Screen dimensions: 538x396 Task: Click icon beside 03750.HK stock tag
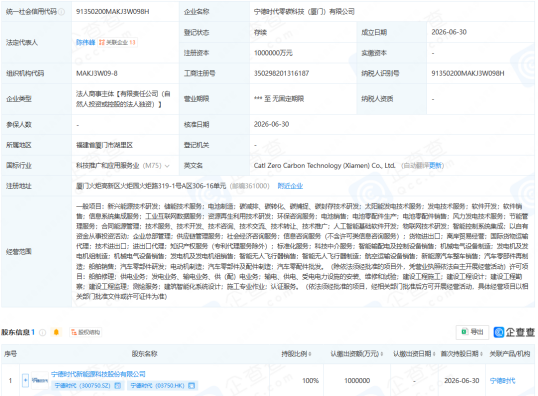click(x=192, y=386)
